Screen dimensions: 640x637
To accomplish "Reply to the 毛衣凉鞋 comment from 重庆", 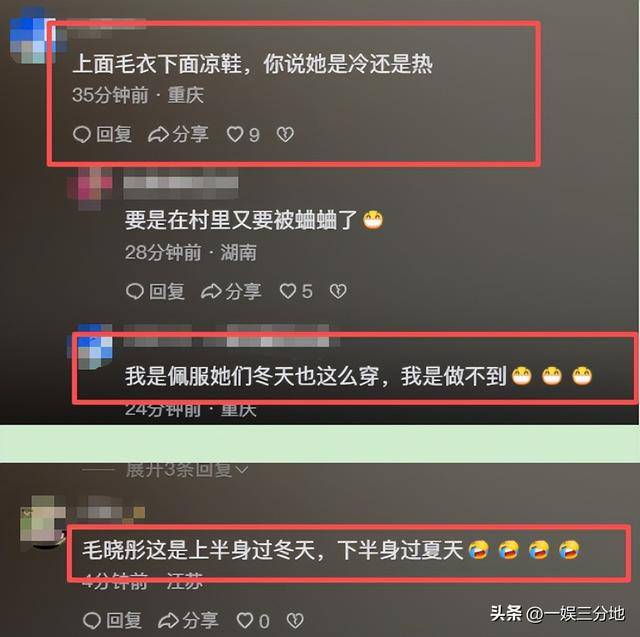I will click(102, 134).
